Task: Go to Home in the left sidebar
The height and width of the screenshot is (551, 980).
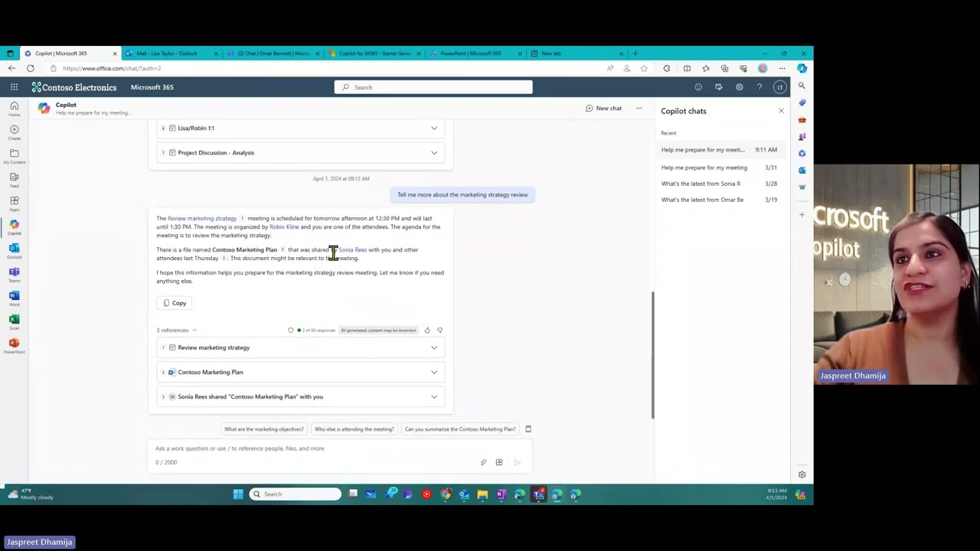Action: pos(14,109)
